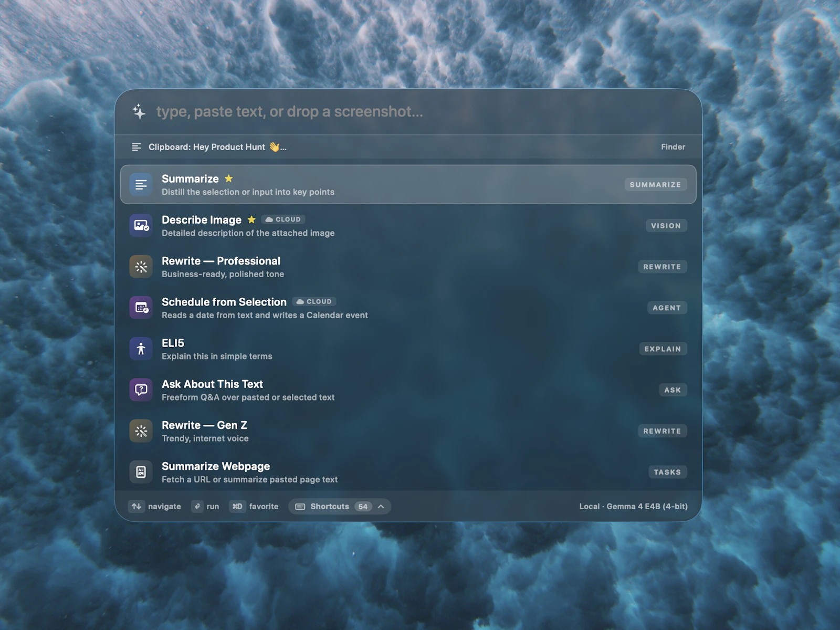Click the Schedule from Selection calendar icon
The height and width of the screenshot is (630, 840).
pos(141,308)
